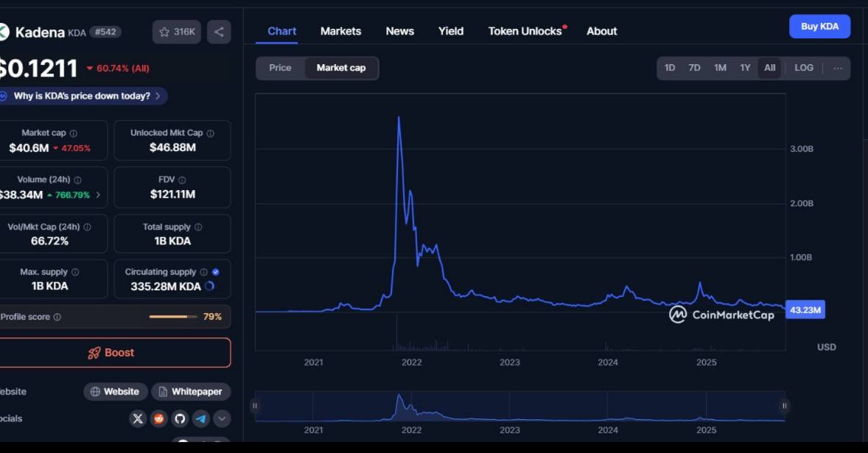The height and width of the screenshot is (453, 868).
Task: Click the Boost button
Action: [111, 353]
